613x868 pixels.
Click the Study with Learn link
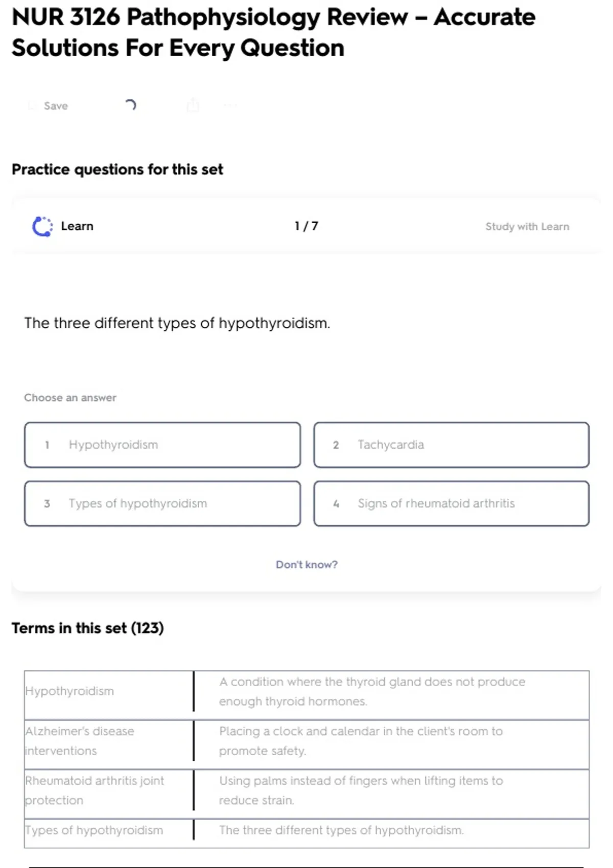(x=527, y=226)
